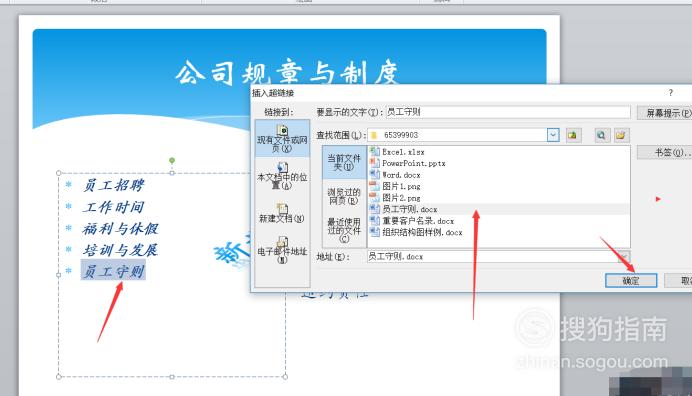Select Existing File or Web Page option (现有文件或网页)
The height and width of the screenshot is (396, 692).
pos(282,138)
